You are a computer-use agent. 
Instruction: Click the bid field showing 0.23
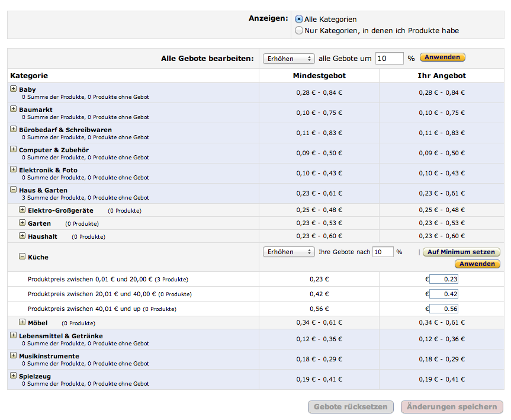pos(443,279)
